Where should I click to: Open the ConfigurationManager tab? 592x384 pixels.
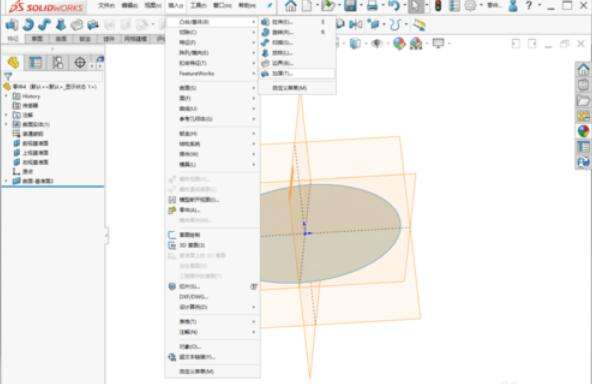pyautogui.click(x=58, y=62)
